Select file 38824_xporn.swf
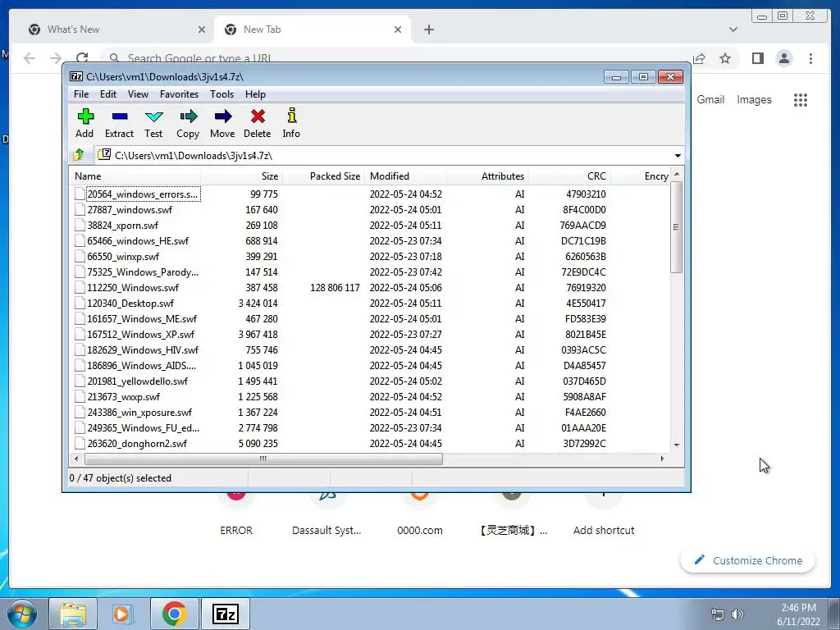 123,226
